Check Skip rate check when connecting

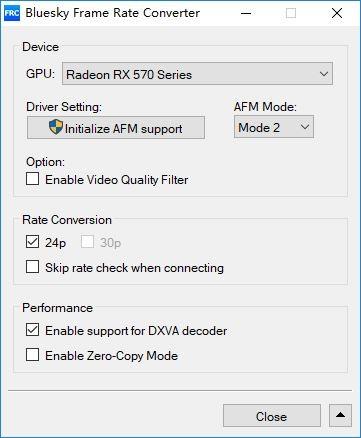(x=32, y=267)
